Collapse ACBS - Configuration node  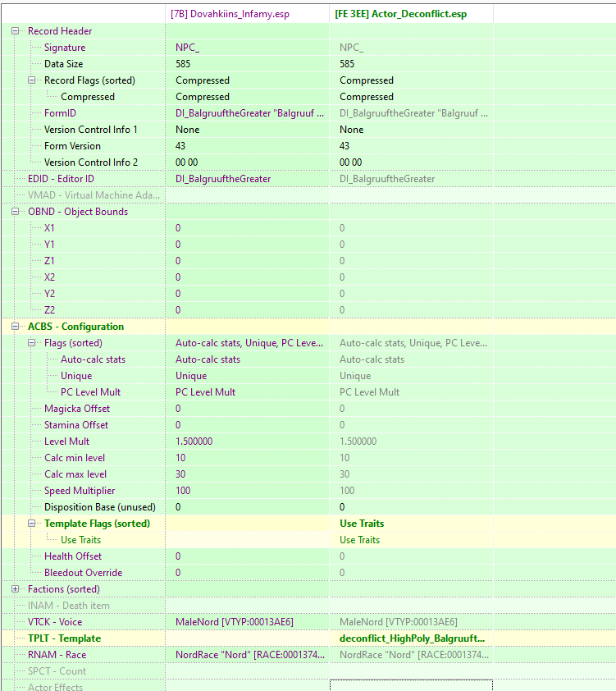click(16, 327)
